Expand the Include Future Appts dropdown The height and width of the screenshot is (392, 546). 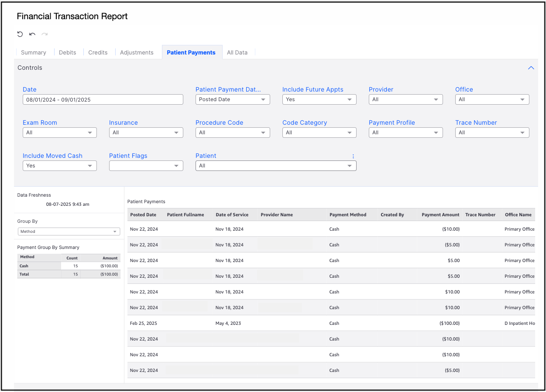point(319,99)
